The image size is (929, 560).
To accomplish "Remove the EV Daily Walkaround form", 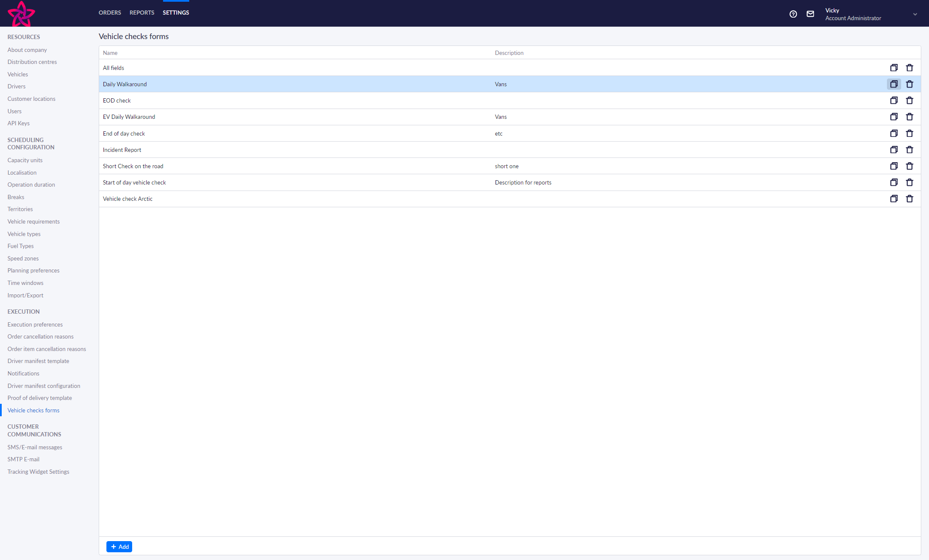I will 909,117.
